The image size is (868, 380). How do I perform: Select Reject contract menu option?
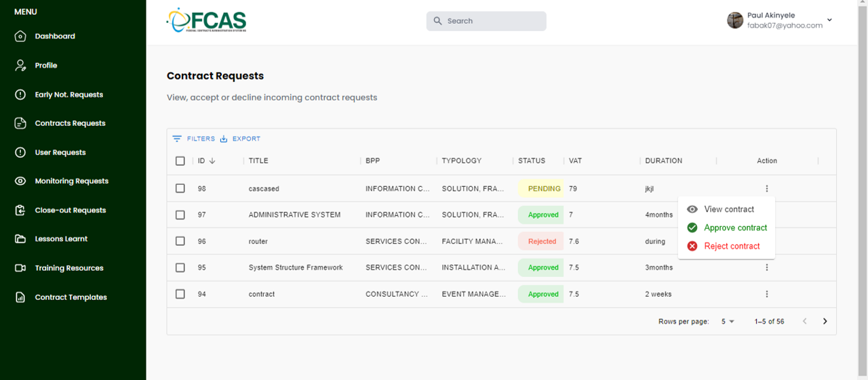[x=732, y=246]
